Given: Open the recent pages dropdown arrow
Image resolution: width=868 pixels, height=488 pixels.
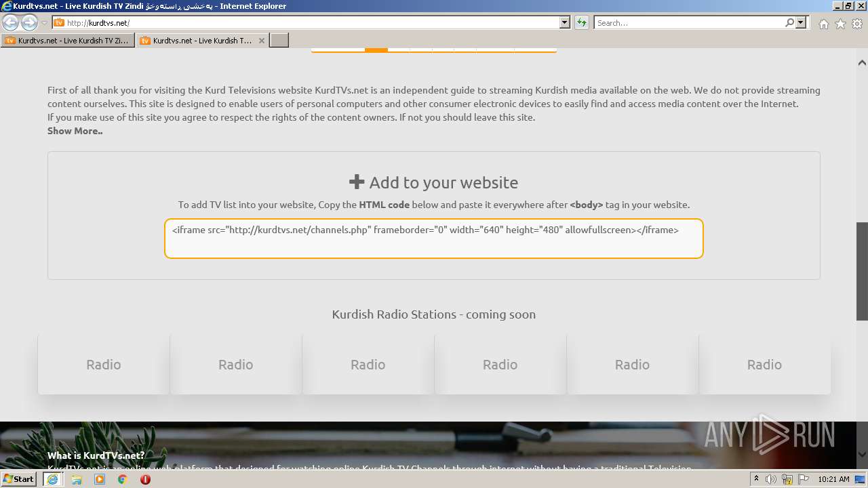Looking at the screenshot, I should click(44, 23).
